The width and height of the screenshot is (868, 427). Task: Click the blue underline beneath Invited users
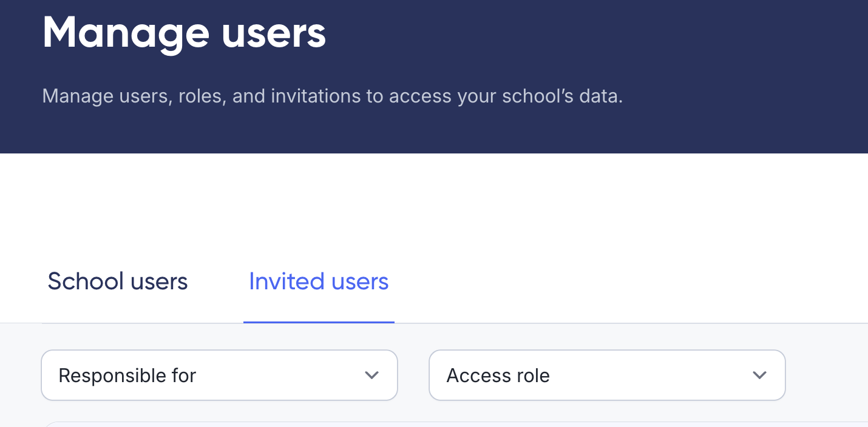pyautogui.click(x=319, y=322)
